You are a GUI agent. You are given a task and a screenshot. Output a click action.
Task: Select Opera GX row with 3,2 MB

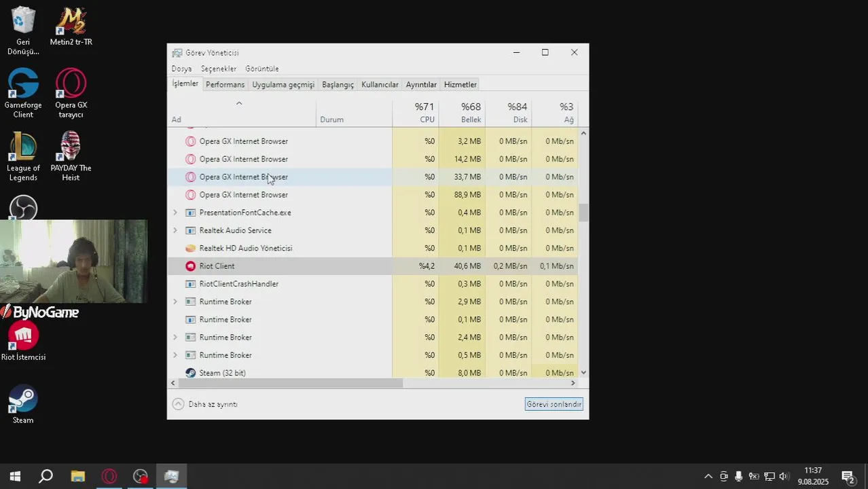pos(373,141)
